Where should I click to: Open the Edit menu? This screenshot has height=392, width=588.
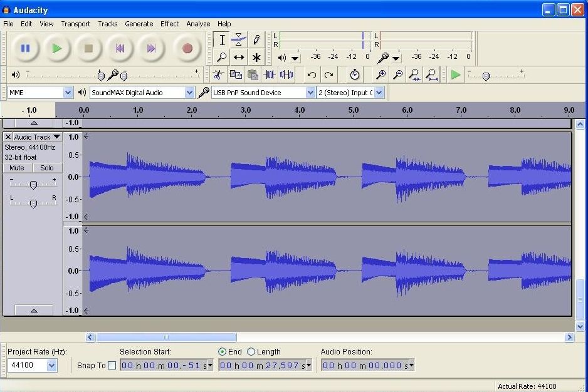tap(26, 24)
